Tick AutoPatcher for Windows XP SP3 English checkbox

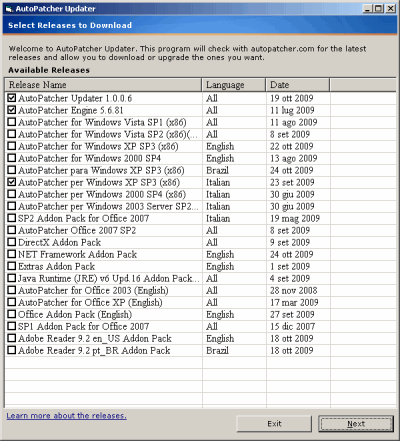tap(12, 146)
